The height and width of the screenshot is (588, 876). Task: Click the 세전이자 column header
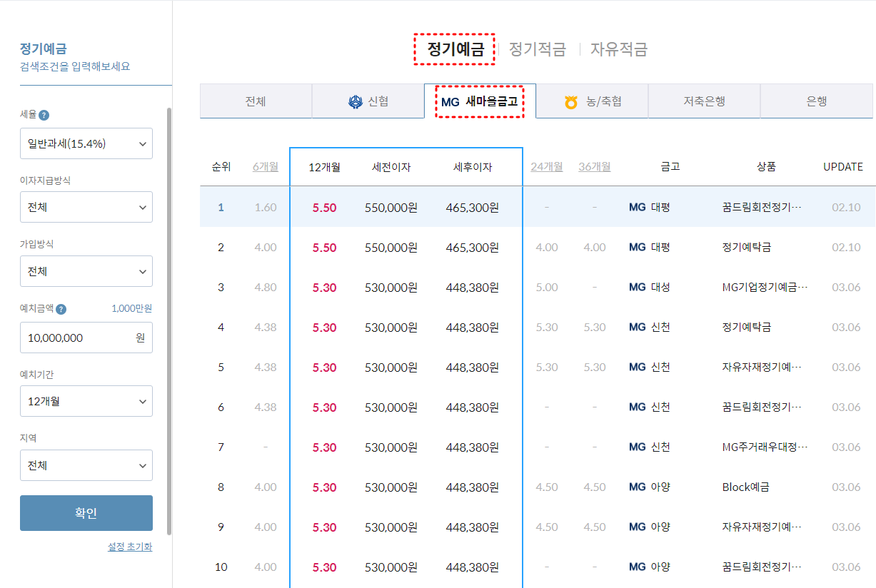(x=391, y=167)
